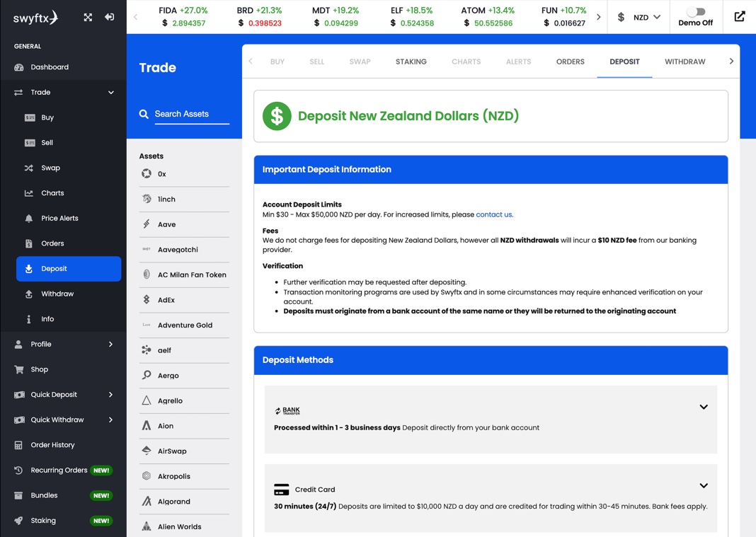Switch to the SWAP tab

point(360,62)
